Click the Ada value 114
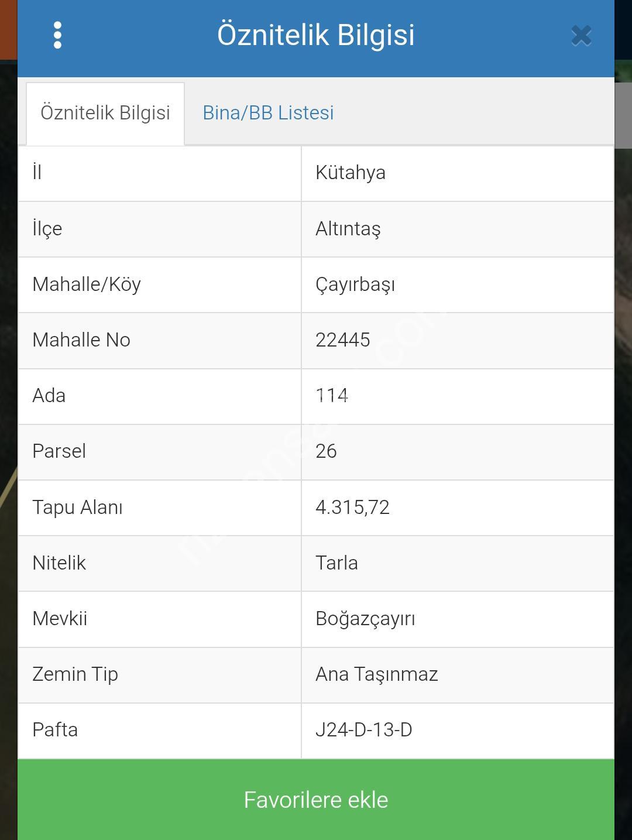 332,396
